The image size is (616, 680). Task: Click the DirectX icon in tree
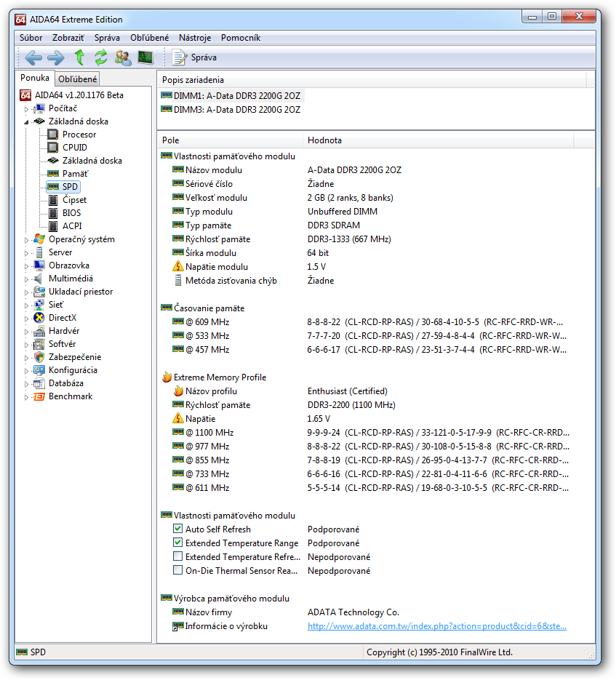[x=39, y=317]
